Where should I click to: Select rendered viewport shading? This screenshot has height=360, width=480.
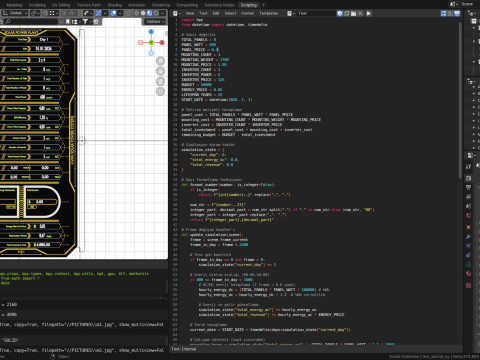pyautogui.click(x=156, y=13)
